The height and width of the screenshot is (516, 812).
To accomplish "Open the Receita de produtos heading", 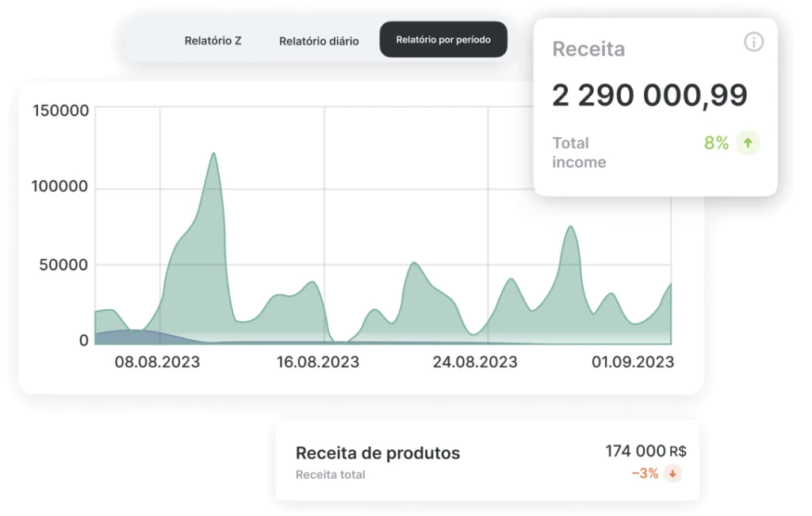I will (377, 453).
